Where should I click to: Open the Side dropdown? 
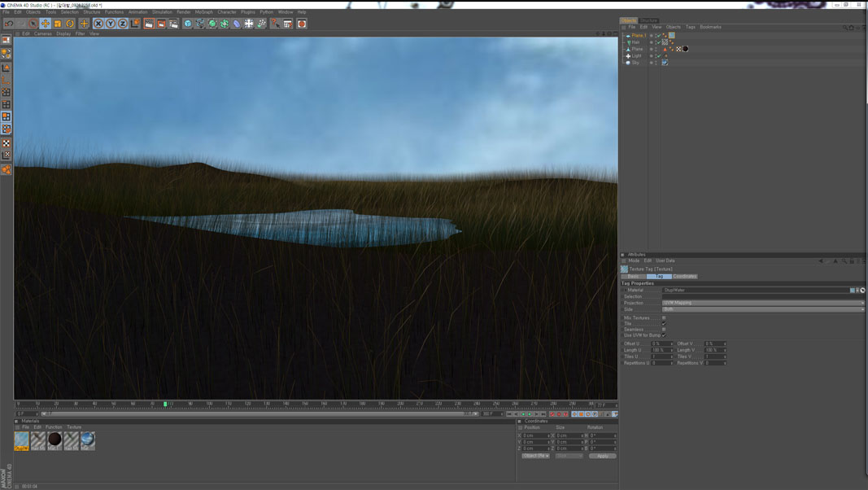pos(763,309)
